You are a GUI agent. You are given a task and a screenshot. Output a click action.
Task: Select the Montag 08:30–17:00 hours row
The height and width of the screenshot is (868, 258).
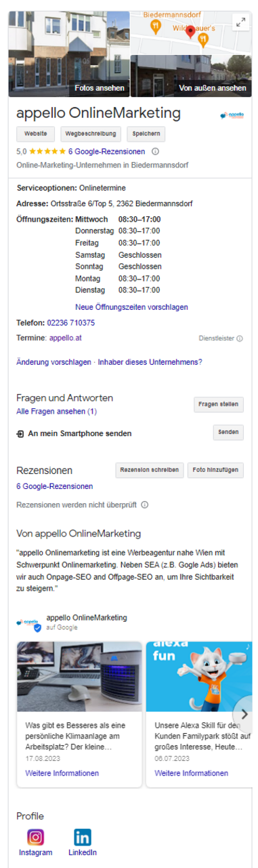coord(118,279)
